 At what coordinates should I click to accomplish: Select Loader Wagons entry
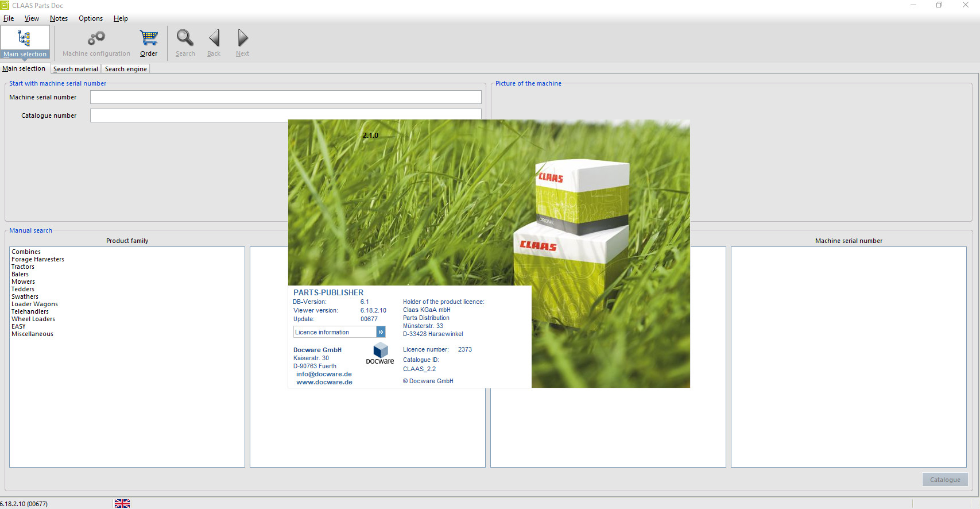pyautogui.click(x=35, y=304)
